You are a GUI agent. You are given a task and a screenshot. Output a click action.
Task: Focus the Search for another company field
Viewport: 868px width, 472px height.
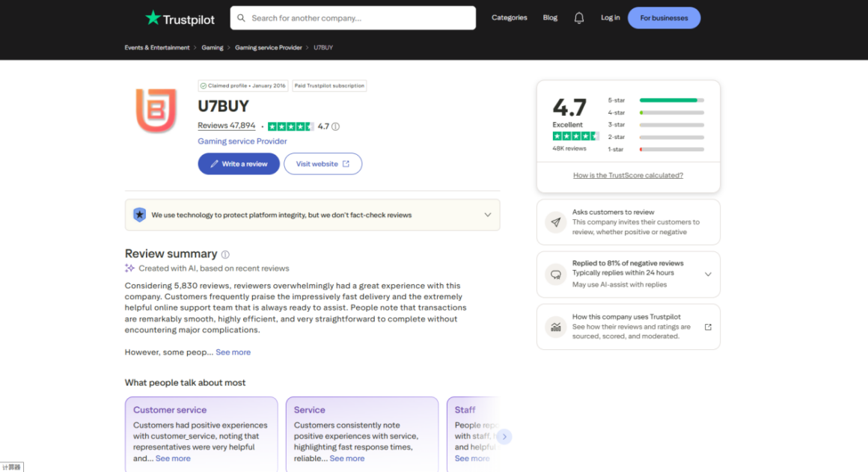tap(353, 18)
